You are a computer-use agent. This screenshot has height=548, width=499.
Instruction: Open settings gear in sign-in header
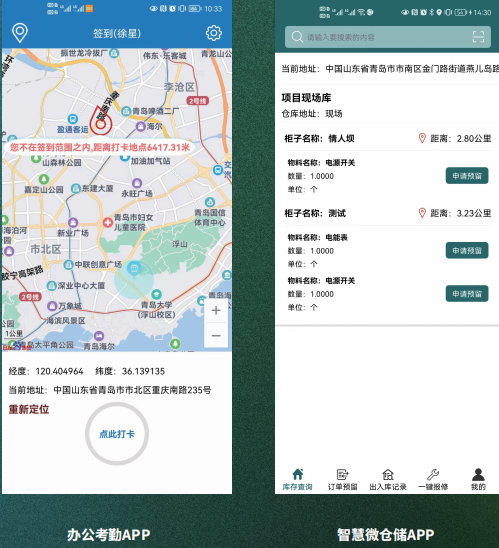tap(214, 33)
